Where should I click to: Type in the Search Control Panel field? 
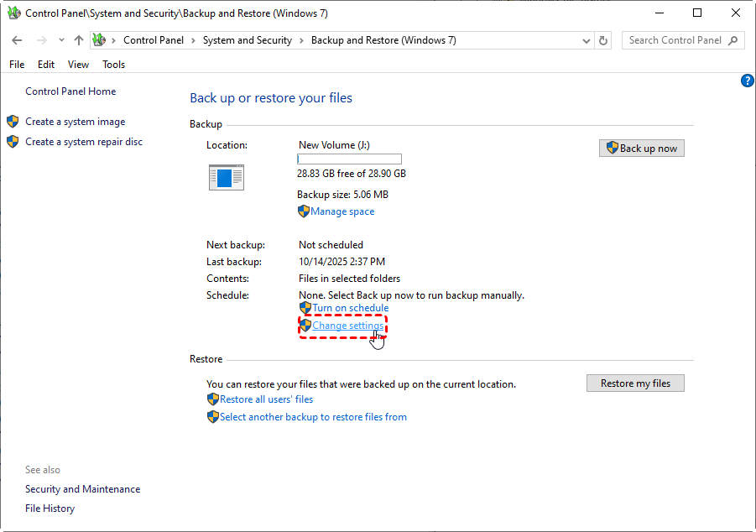click(675, 40)
